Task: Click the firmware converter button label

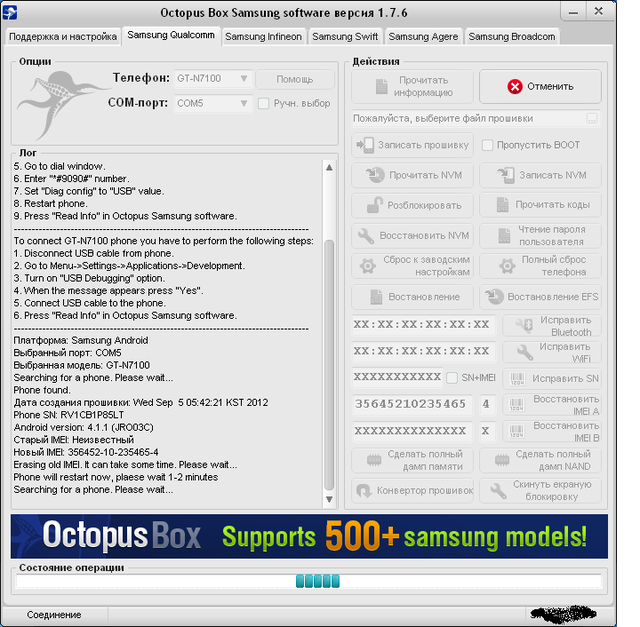Action: click(424, 490)
